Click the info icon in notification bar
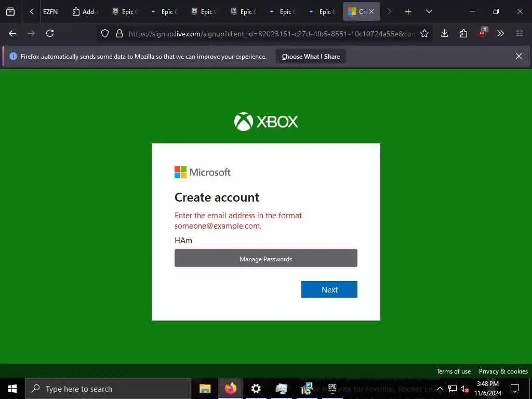Screen dimensions: 532x399 [x=13, y=56]
